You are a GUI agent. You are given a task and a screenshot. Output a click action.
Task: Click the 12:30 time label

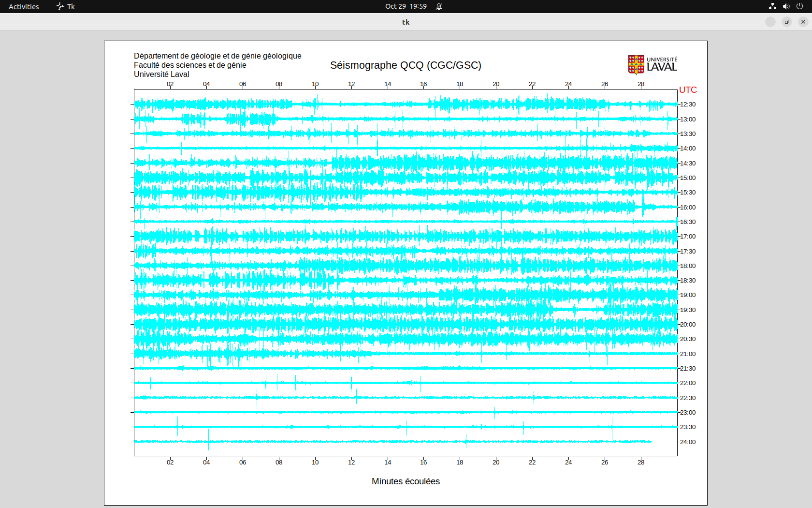688,105
